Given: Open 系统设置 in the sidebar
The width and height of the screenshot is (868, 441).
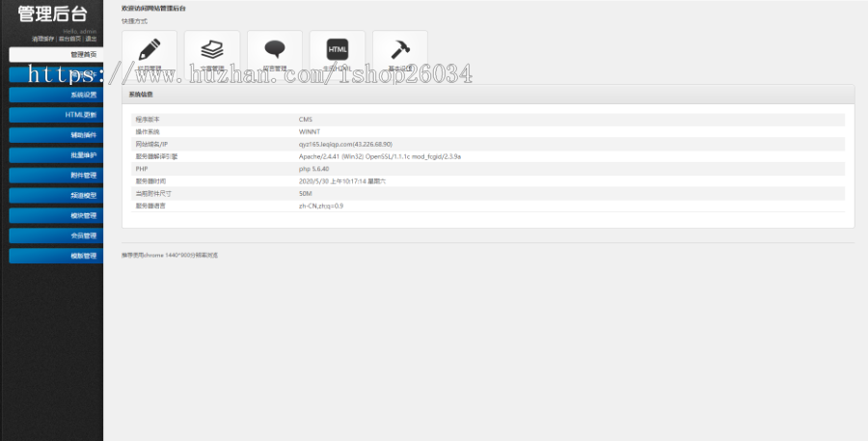Looking at the screenshot, I should pyautogui.click(x=56, y=95).
